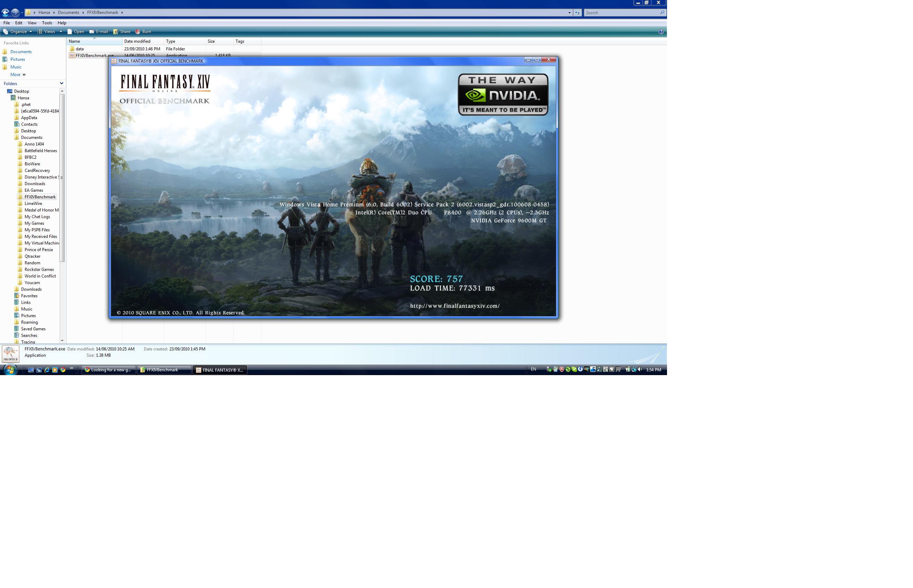Sort by Date modified column header
The height and width of the screenshot is (588, 913).
(x=143, y=41)
